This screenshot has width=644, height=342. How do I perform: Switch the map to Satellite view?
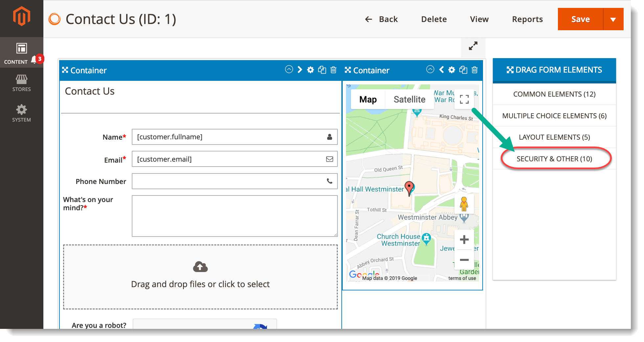point(409,99)
